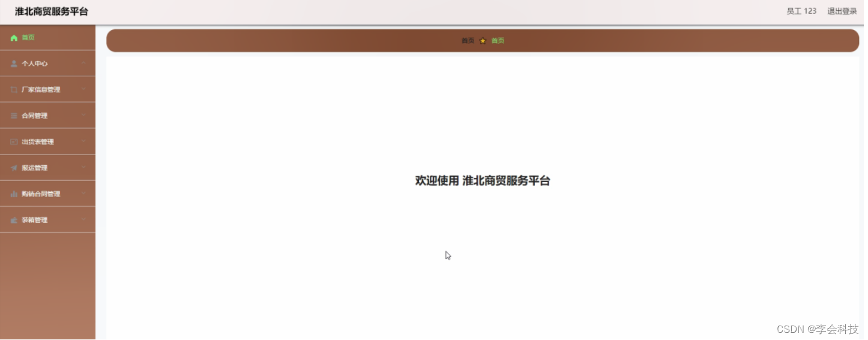Click the 欢迎使用 淮北商贸服务平台 welcome text
Image resolution: width=868 pixels, height=340 pixels.
click(483, 181)
